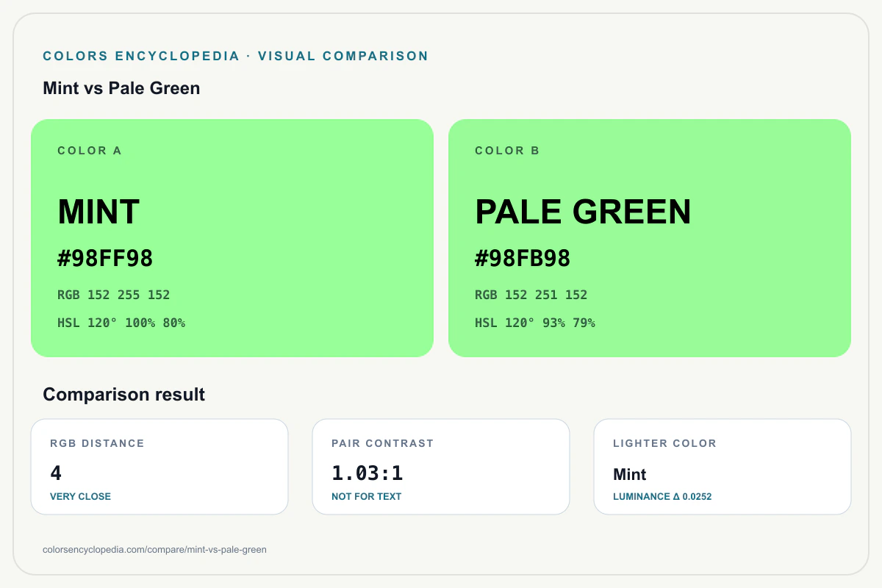Select the hex code #98FB98
Viewport: 882px width, 588px height.
coord(523,259)
